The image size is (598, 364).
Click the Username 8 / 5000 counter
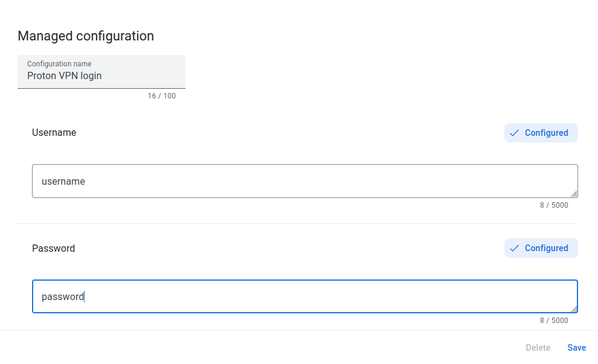(553, 205)
